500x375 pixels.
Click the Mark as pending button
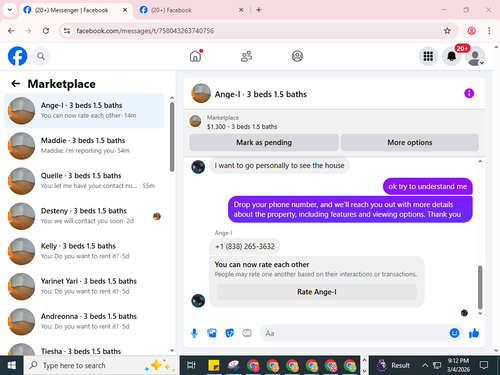(264, 143)
